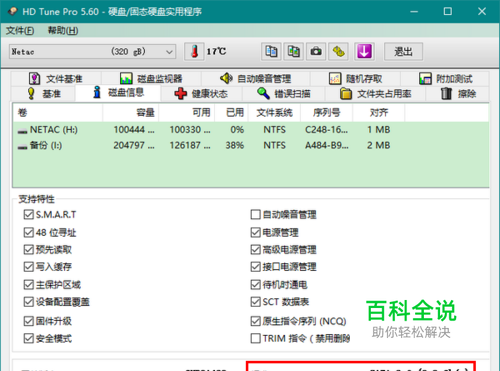Image resolution: width=500 pixels, height=371 pixels.
Task: Click the 126187 available space value
Action: coord(190,145)
